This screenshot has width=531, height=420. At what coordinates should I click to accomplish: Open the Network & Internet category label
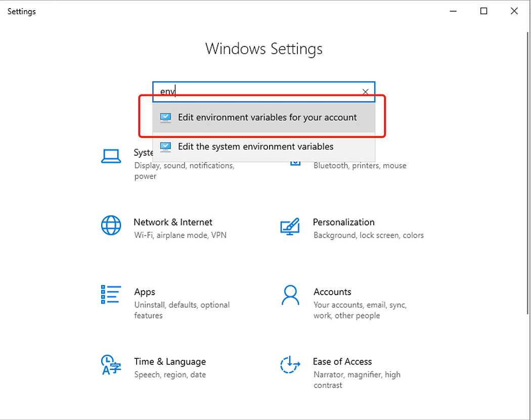pos(173,222)
